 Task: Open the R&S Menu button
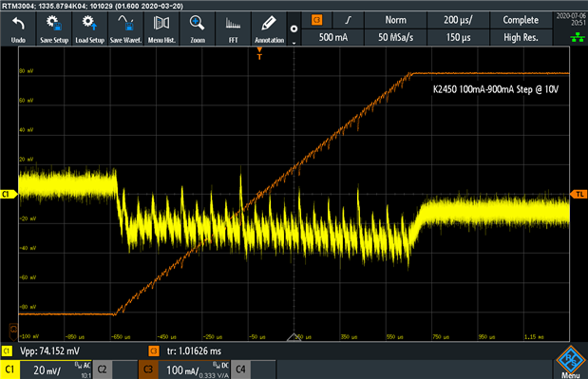pyautogui.click(x=570, y=362)
